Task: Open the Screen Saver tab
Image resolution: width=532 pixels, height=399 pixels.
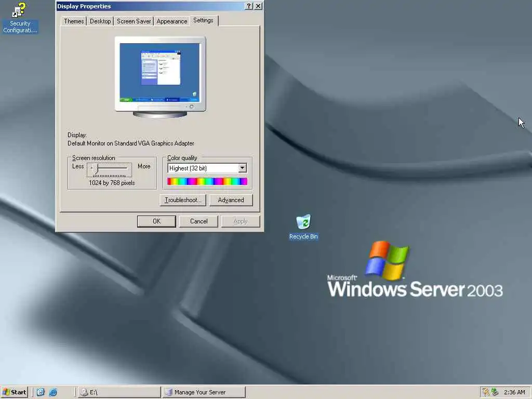Action: [134, 21]
